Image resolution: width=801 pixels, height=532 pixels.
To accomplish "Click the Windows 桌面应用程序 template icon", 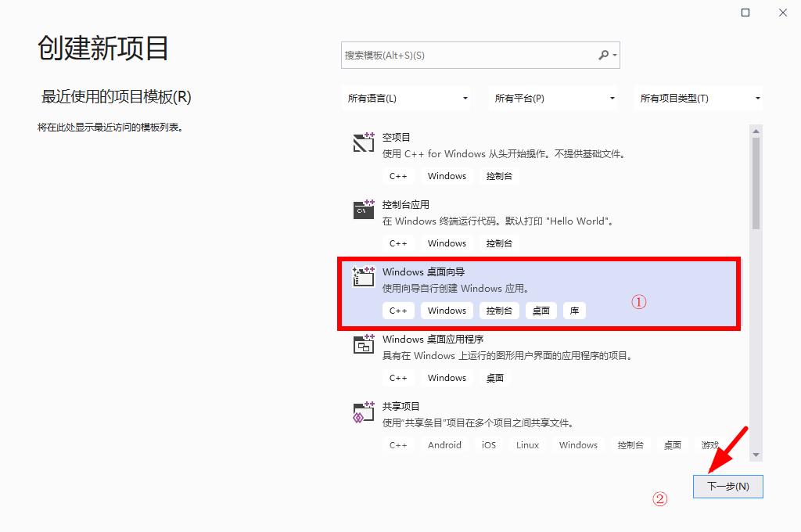I will (364, 344).
